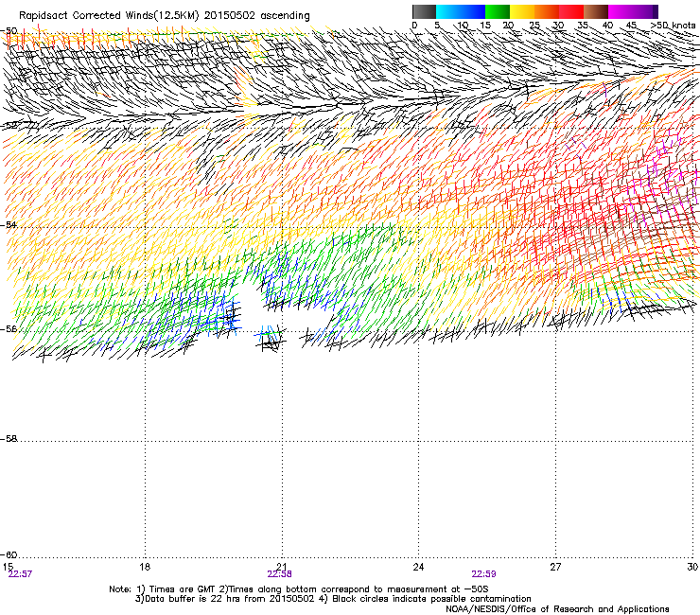Click the '>50 knots' legend label
The height and width of the screenshot is (615, 700).
[x=673, y=26]
